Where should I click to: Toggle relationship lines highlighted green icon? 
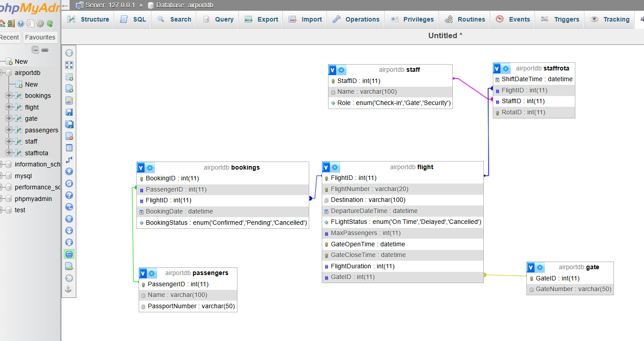[x=69, y=254]
